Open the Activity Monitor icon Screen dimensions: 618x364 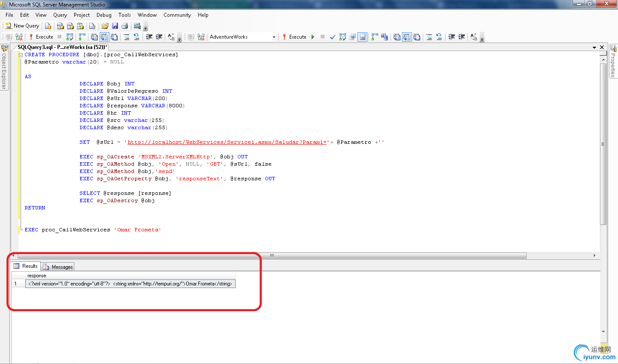tap(137, 26)
